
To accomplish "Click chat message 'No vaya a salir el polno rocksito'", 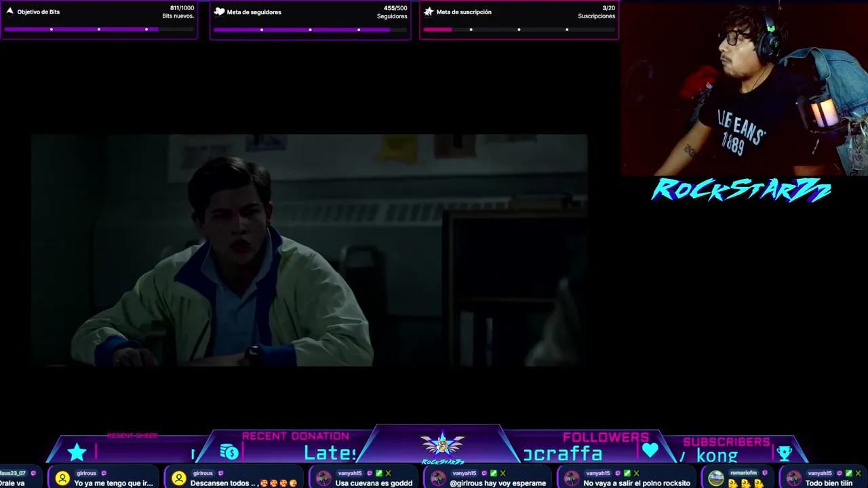I will coord(637,483).
